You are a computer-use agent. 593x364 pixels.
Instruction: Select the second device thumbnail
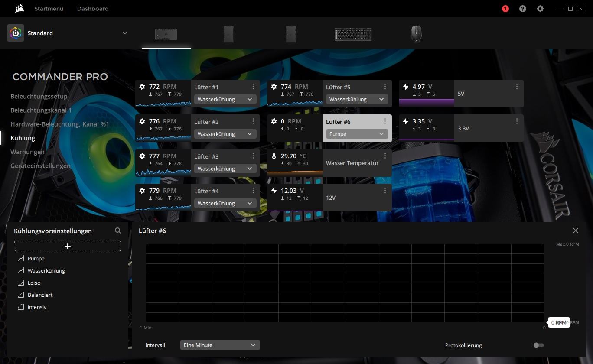click(x=228, y=34)
